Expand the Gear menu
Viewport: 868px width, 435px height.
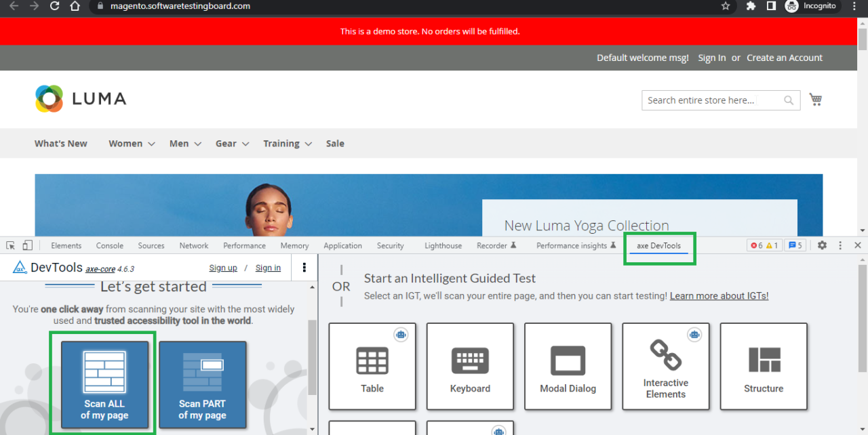232,144
